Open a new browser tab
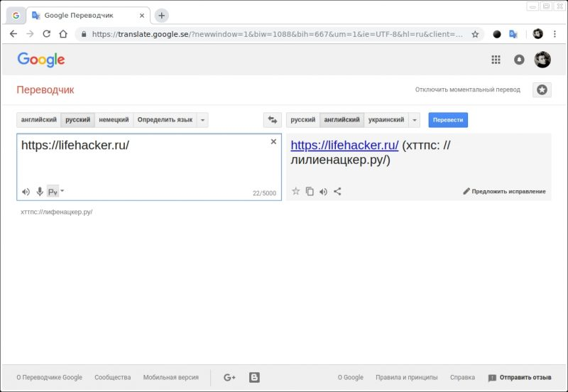568x392 pixels. 161,16
